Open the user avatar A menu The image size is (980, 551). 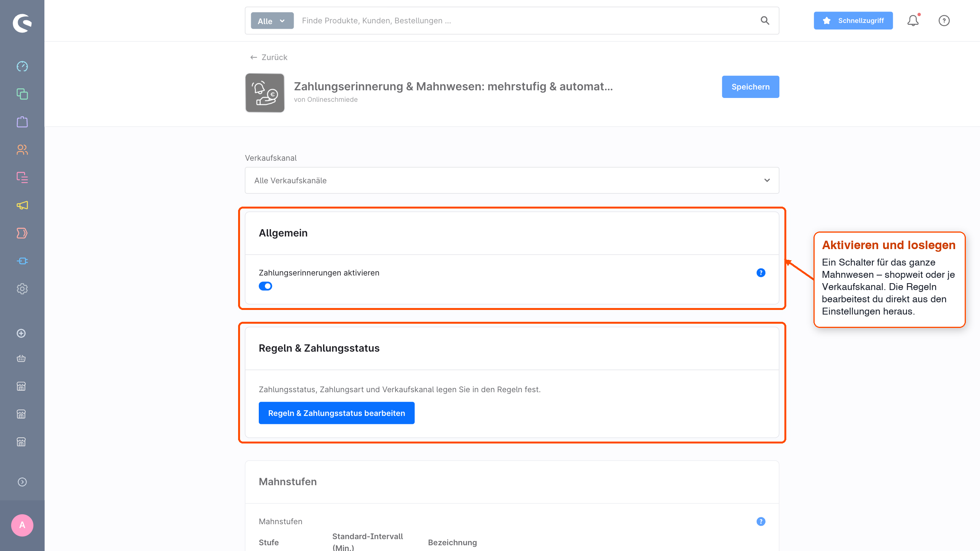tap(22, 525)
